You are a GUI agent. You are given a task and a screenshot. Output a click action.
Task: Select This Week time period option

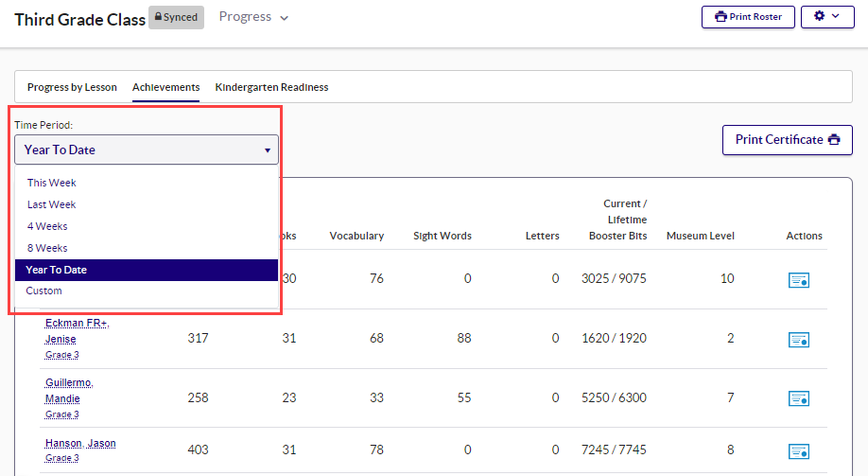coord(52,183)
